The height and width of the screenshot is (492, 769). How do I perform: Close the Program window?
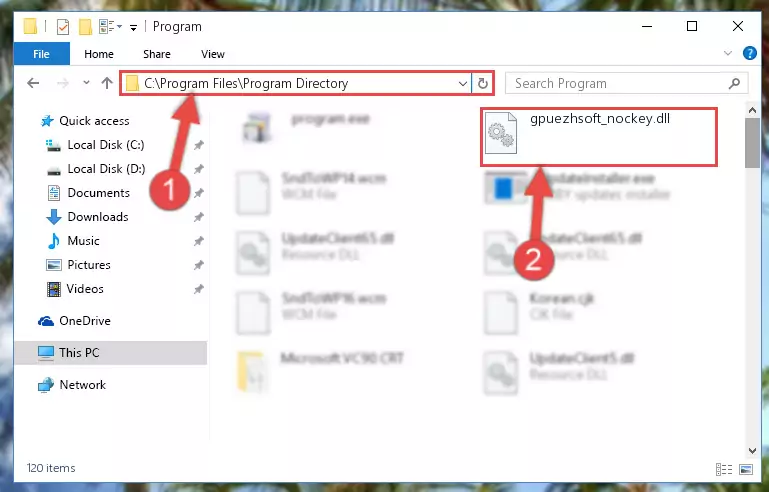738,26
